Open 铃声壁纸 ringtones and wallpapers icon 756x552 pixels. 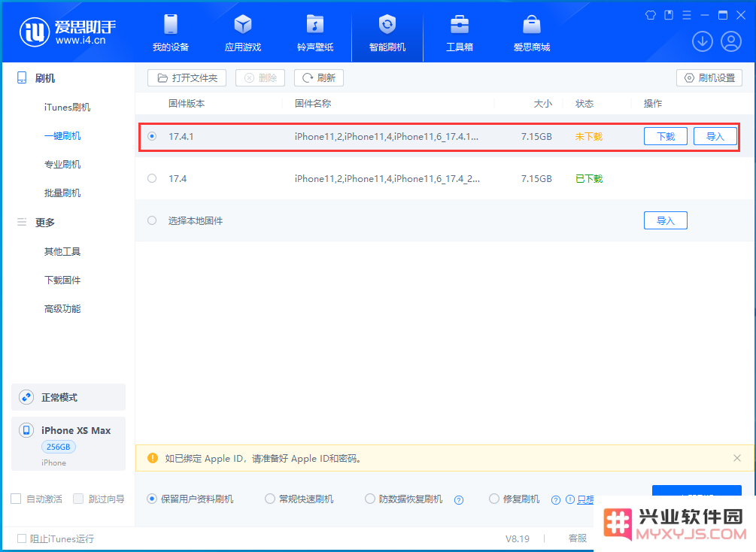[x=315, y=25]
